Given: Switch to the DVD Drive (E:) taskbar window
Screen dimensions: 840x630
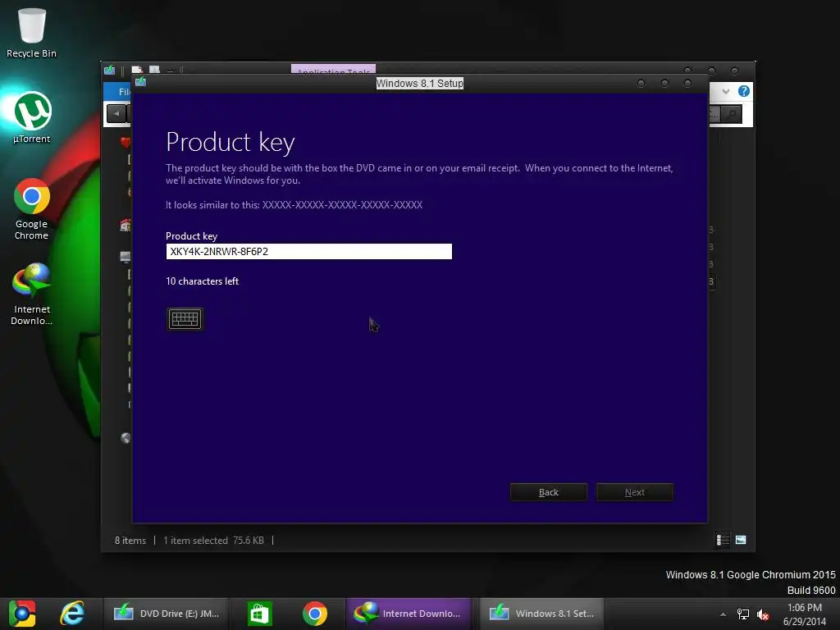Looking at the screenshot, I should pos(167,614).
